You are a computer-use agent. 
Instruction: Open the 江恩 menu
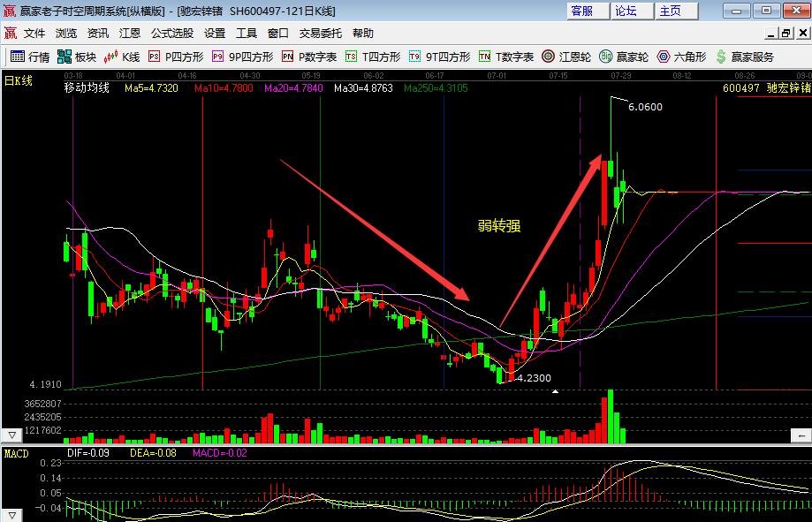point(130,34)
